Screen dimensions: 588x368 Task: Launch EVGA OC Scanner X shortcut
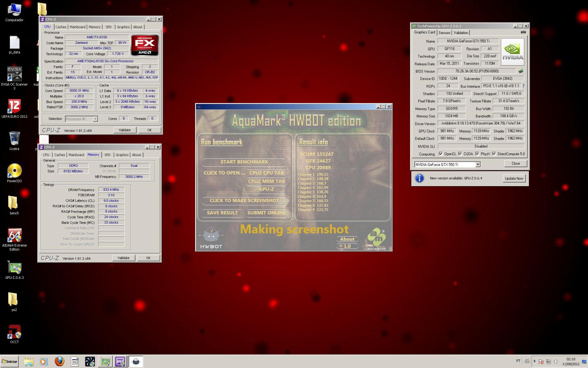click(x=14, y=78)
